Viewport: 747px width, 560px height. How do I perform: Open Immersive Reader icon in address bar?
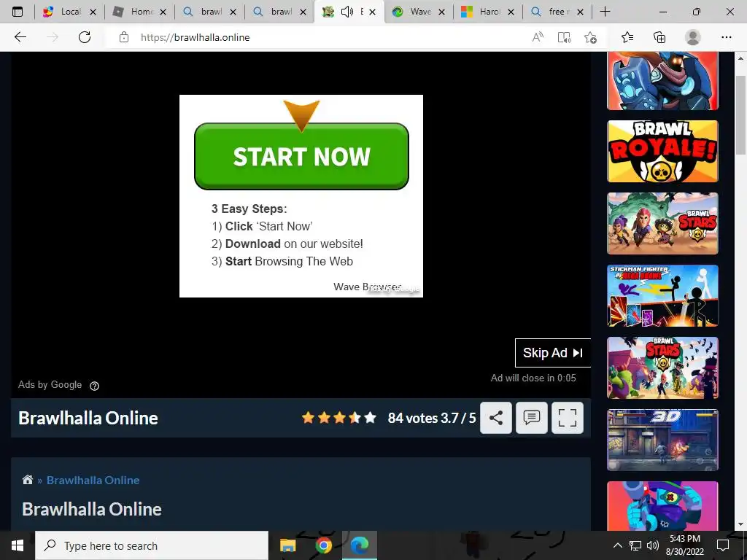pyautogui.click(x=564, y=37)
